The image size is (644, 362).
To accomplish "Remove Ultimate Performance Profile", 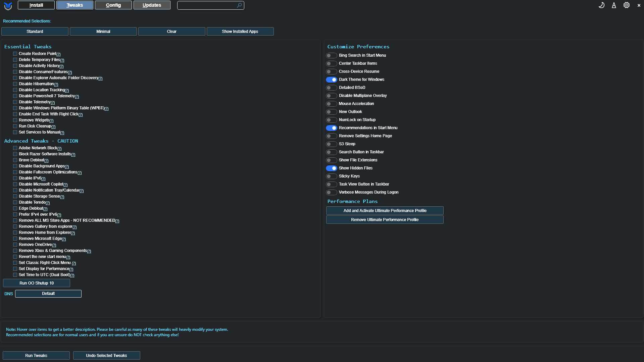I will click(x=385, y=219).
